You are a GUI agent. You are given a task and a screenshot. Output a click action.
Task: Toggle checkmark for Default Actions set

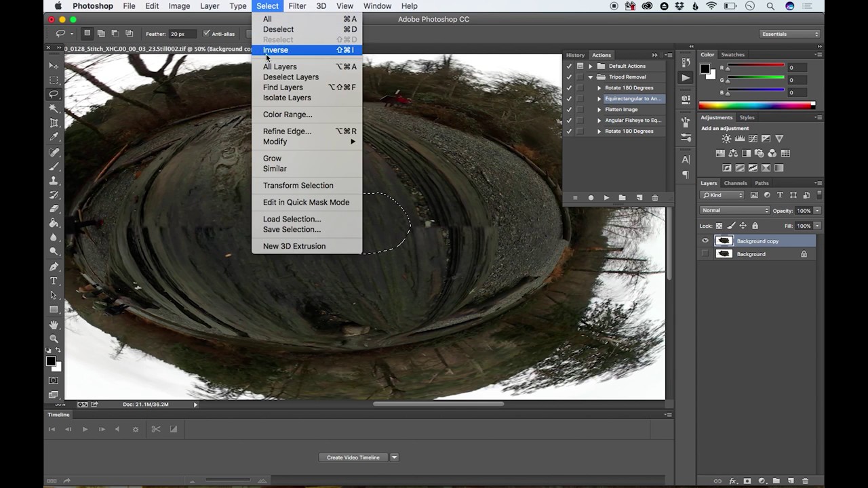(570, 66)
